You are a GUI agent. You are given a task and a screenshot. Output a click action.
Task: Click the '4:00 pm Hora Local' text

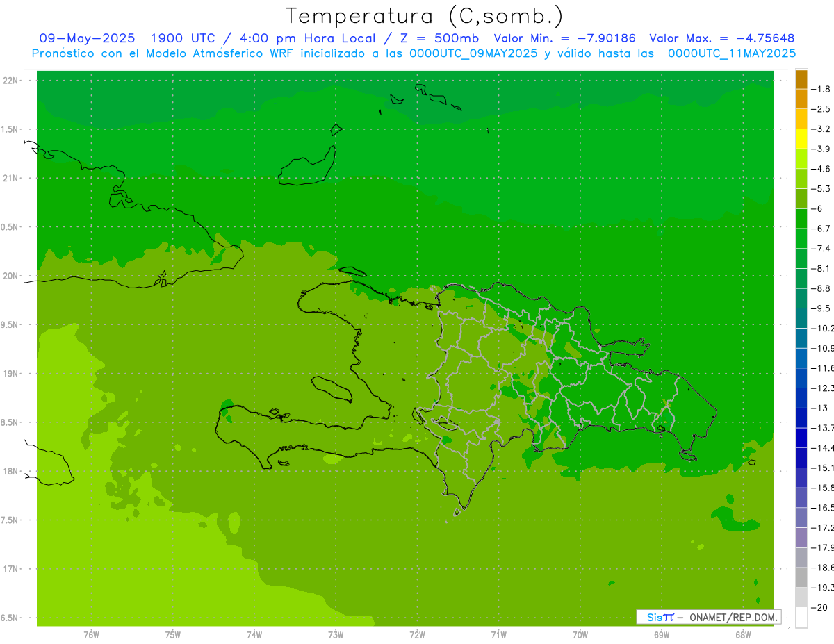point(307,38)
